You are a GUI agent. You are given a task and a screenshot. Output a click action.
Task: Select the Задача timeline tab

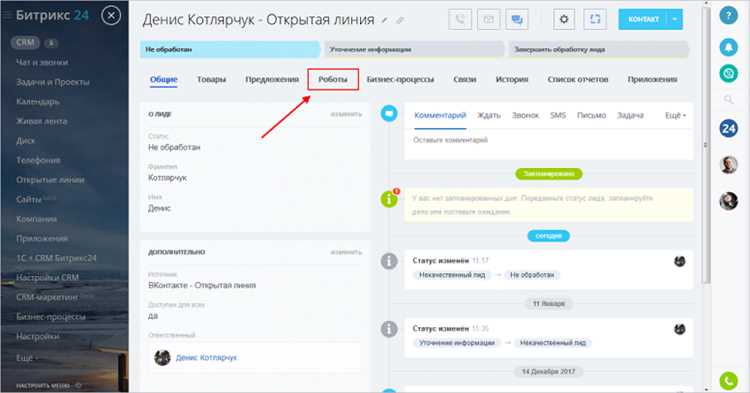click(630, 115)
